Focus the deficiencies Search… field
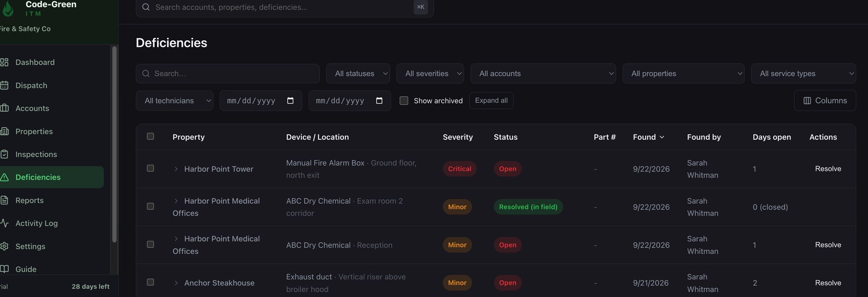 [x=228, y=74]
